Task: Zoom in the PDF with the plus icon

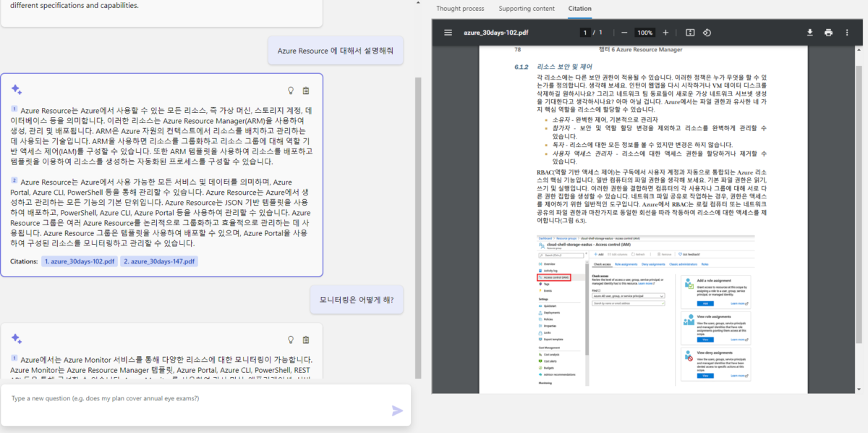Action: tap(665, 33)
